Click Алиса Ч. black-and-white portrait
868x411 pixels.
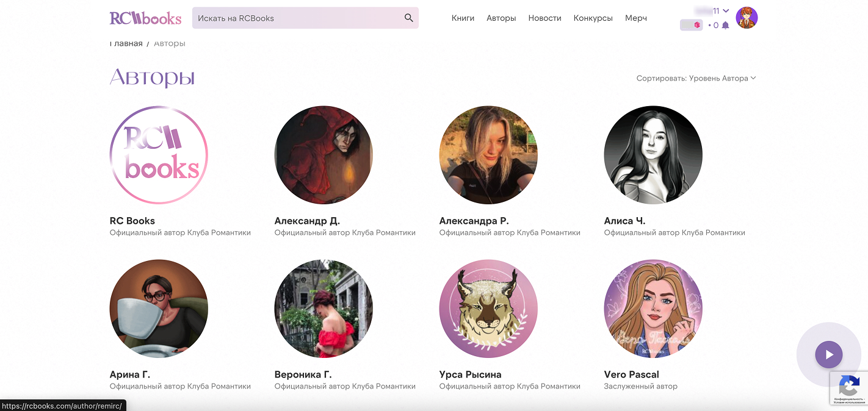point(653,155)
